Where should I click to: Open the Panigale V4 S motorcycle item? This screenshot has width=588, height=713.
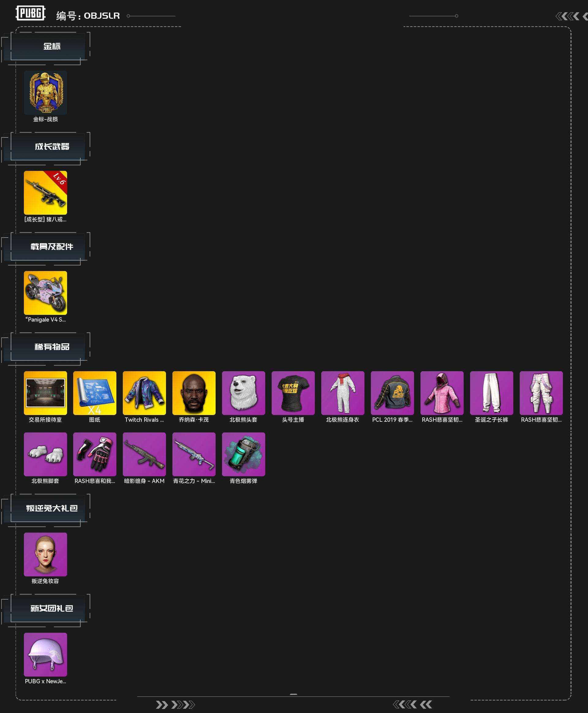coord(45,293)
